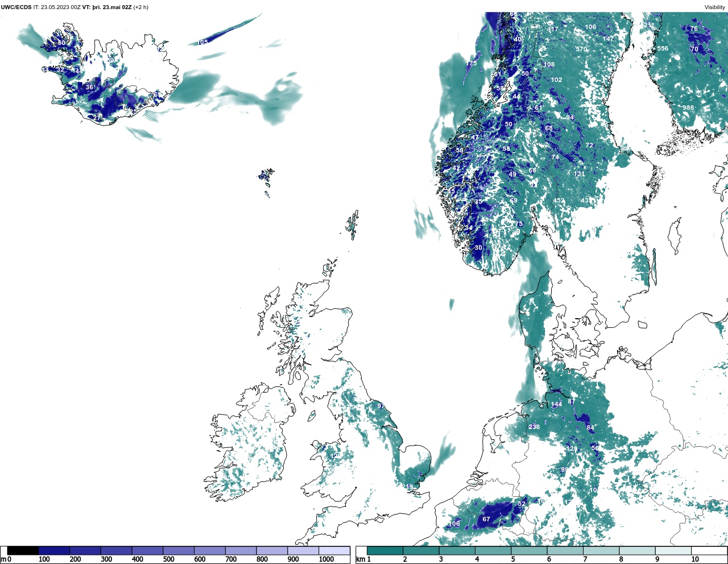
Task: Select the darkest blue swatch labelled 100
Action: pyautogui.click(x=55, y=550)
